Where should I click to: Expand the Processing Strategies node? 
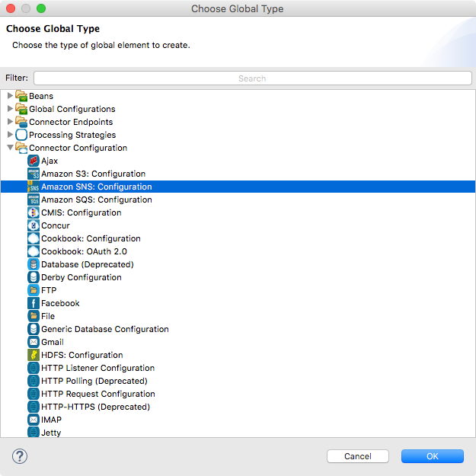pos(10,135)
